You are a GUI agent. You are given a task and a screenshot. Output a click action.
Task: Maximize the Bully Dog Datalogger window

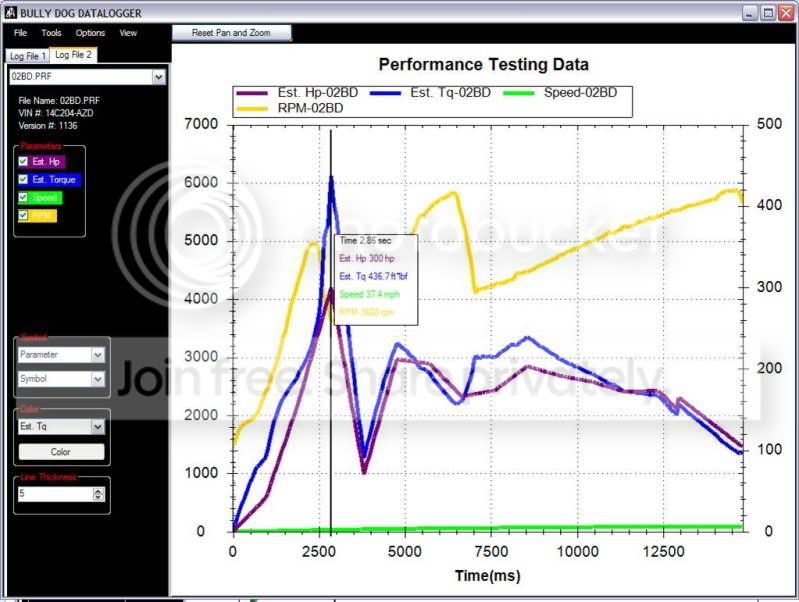point(768,13)
